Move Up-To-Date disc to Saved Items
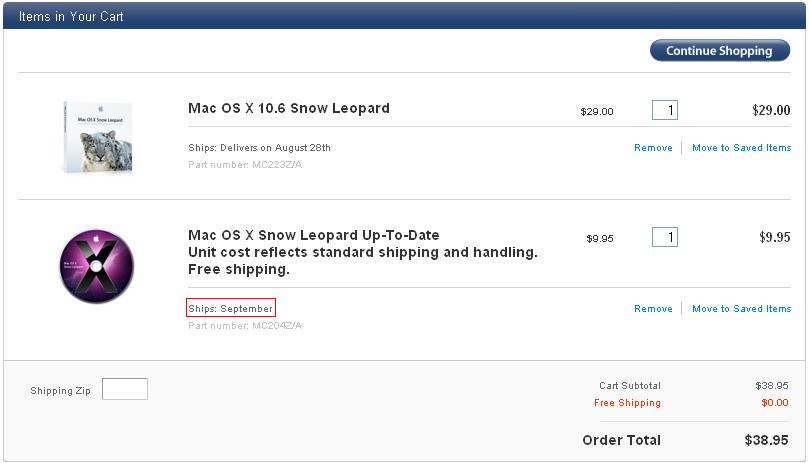This screenshot has height=463, width=810. [741, 308]
